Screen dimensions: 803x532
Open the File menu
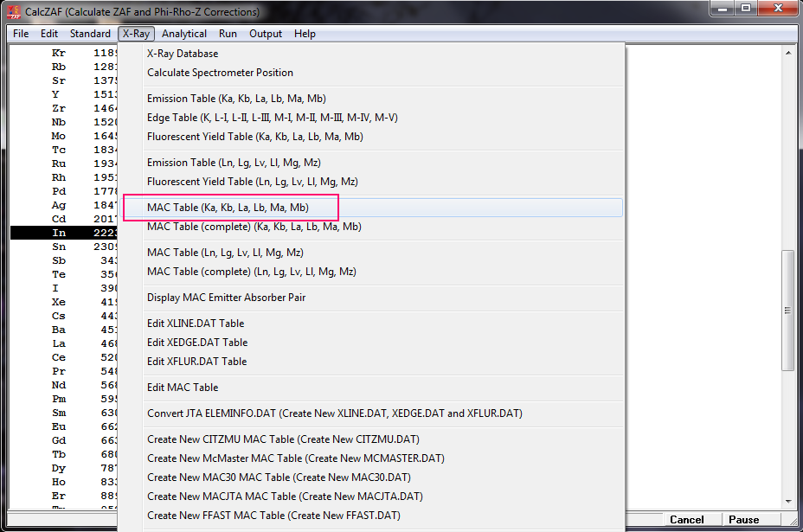[21, 34]
